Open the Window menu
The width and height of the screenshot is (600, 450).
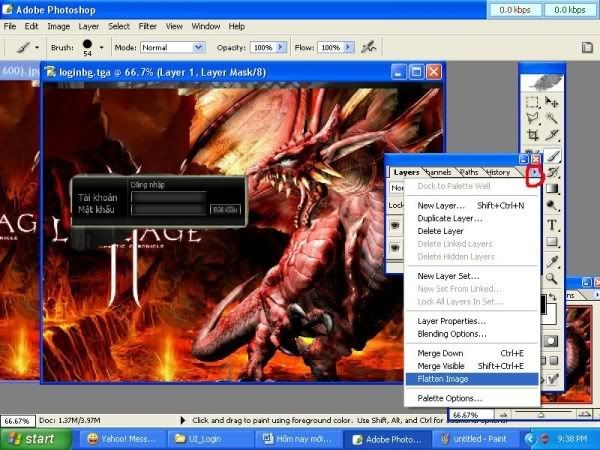206,26
